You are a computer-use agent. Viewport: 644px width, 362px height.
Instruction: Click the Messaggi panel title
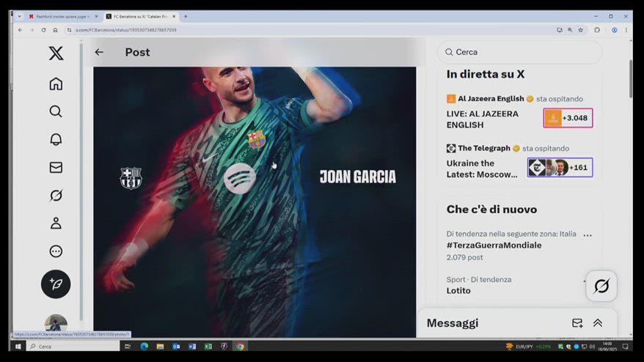tap(453, 323)
